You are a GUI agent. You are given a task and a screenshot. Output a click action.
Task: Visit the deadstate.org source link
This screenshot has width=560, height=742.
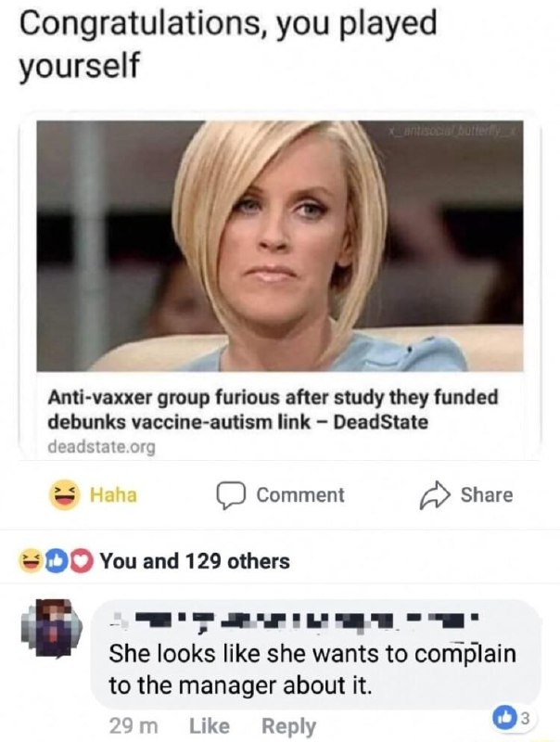(101, 447)
